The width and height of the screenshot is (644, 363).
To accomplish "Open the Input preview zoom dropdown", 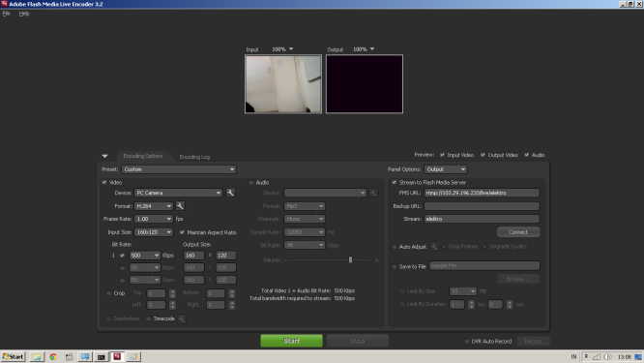I will (282, 49).
